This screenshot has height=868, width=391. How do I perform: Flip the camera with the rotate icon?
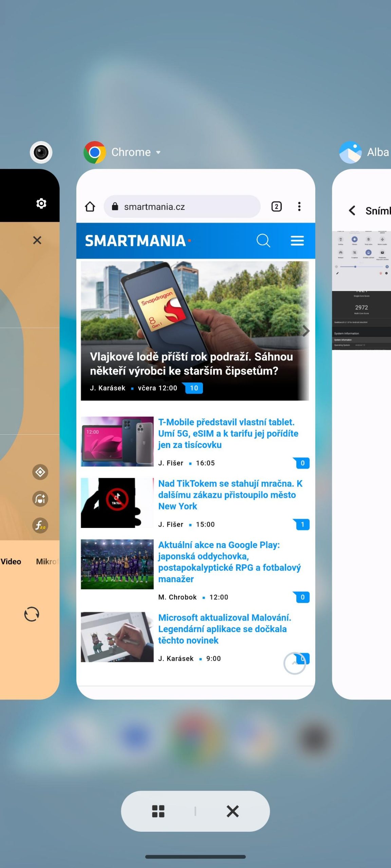click(32, 614)
